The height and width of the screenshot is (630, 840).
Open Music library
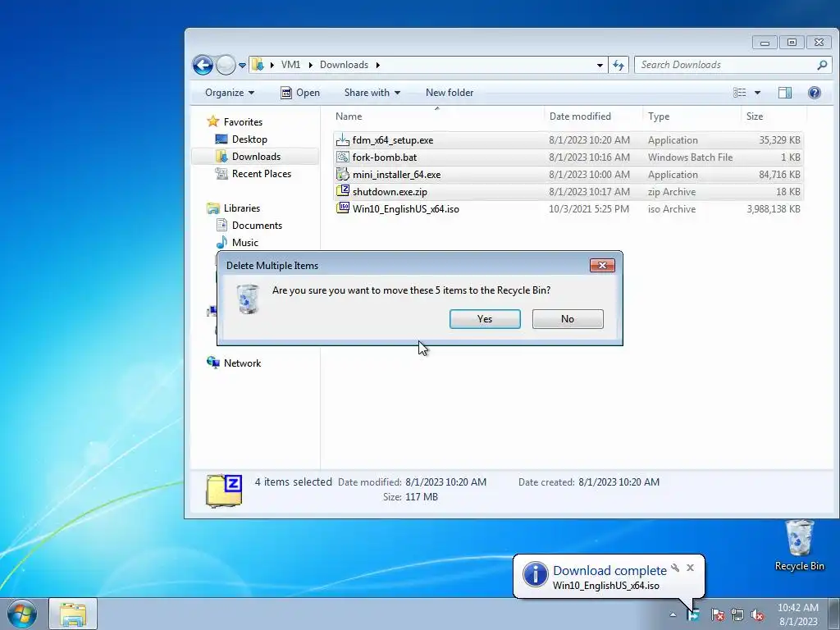pyautogui.click(x=244, y=243)
